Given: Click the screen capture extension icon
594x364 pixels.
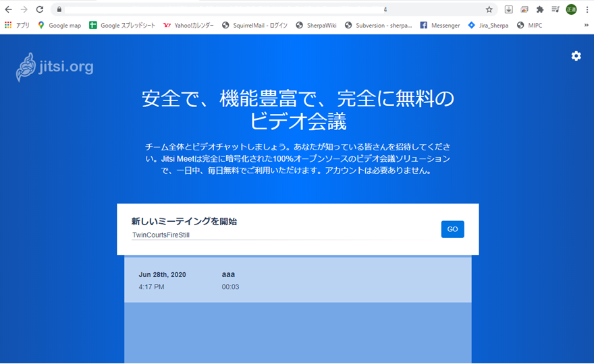Looking at the screenshot, I should coord(524,9).
